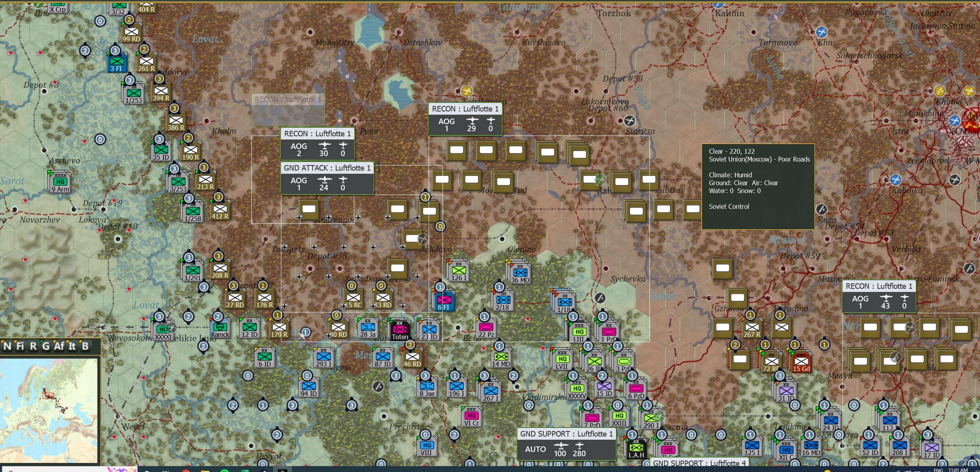Toggle the Af nation filter on minimap
Screen dimensions: 980x472
pyautogui.click(x=59, y=346)
